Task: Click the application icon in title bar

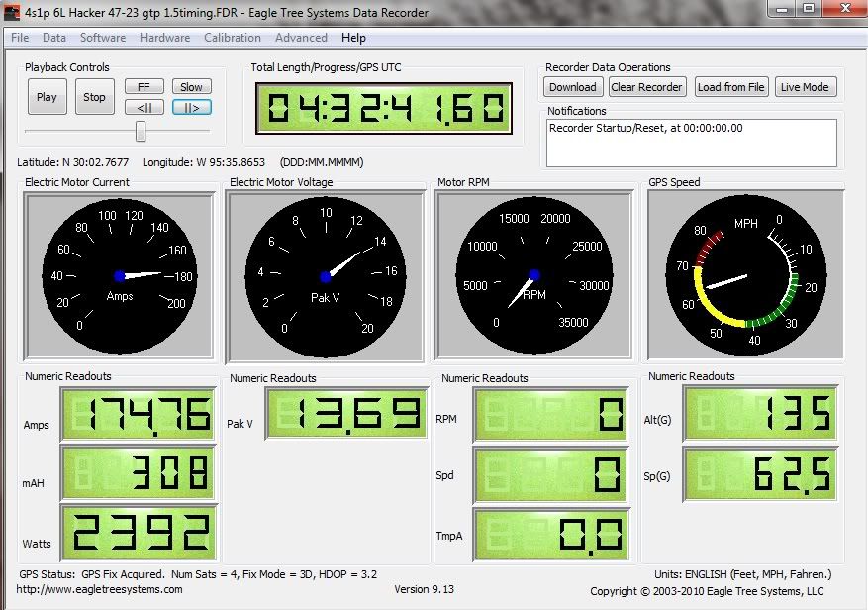Action: click(11, 13)
